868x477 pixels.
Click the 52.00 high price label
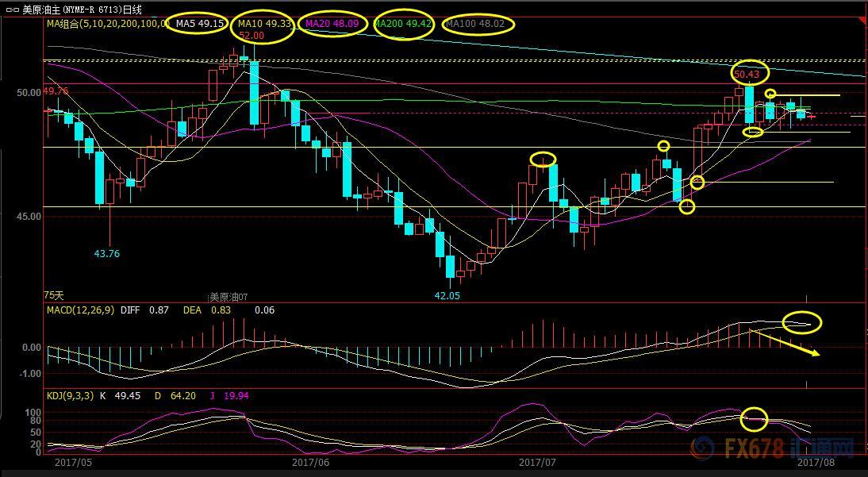(252, 36)
